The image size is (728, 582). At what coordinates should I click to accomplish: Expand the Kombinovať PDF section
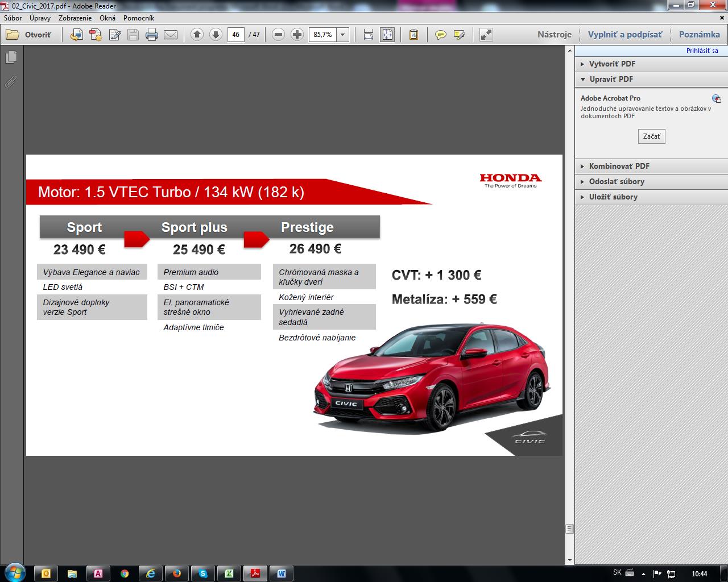click(619, 166)
